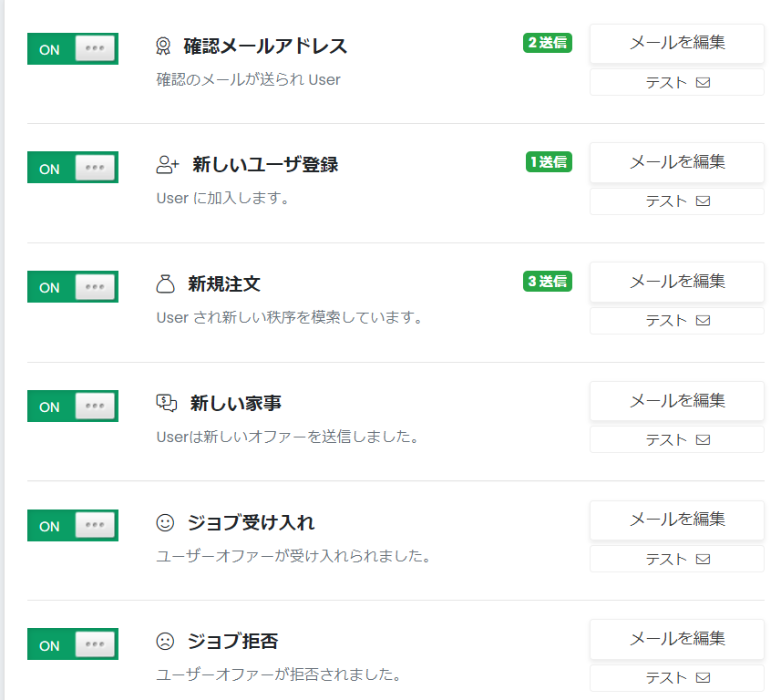This screenshot has width=781, height=700.
Task: Click the 2送信 badge on 確認メールアドレス
Action: pos(547,43)
